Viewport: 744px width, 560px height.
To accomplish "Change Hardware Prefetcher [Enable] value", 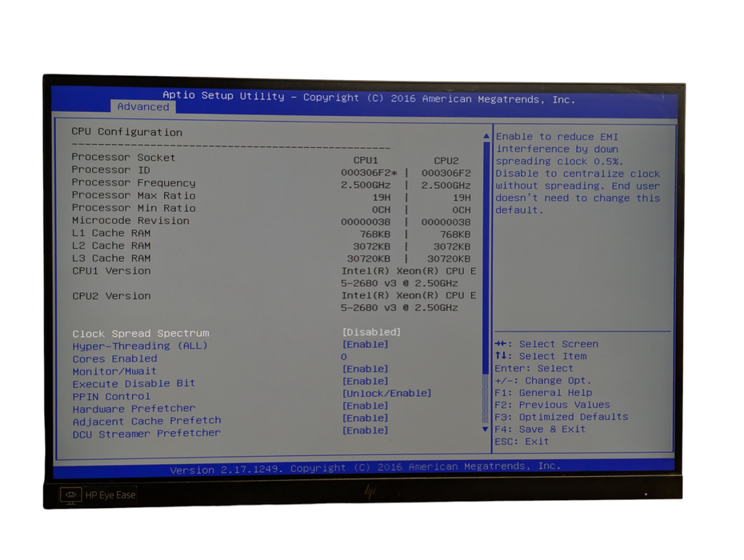I will click(366, 406).
